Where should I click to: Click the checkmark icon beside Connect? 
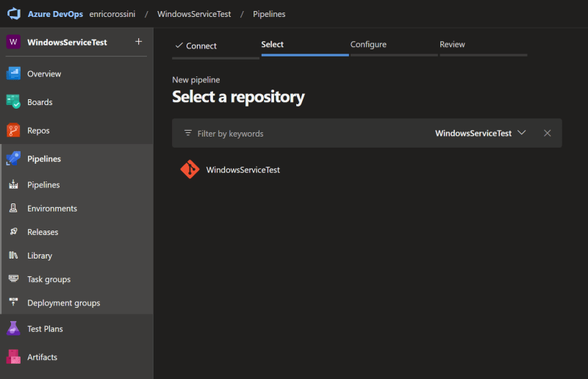[x=179, y=46]
